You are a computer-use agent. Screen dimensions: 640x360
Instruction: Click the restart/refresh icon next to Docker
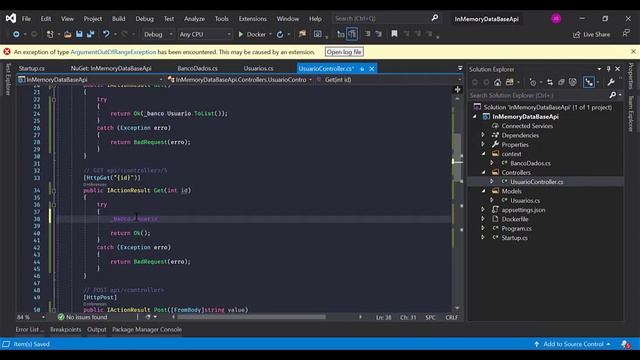280,34
